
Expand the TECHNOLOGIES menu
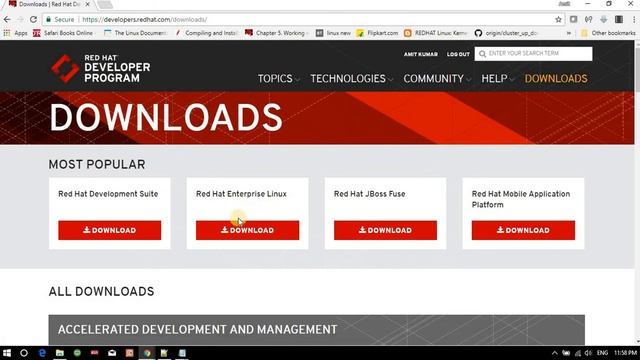point(351,79)
